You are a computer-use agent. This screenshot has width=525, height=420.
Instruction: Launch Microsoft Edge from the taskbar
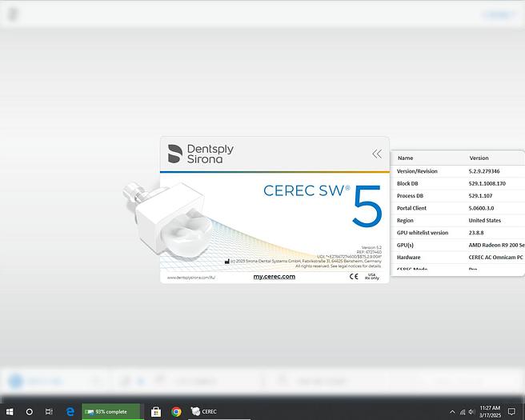click(x=70, y=412)
